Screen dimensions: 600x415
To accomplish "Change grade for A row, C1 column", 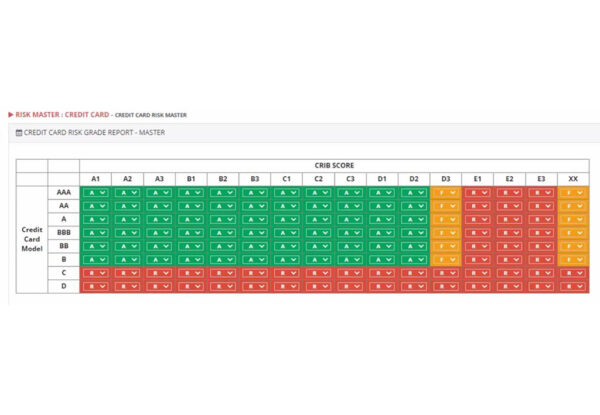I will point(286,219).
